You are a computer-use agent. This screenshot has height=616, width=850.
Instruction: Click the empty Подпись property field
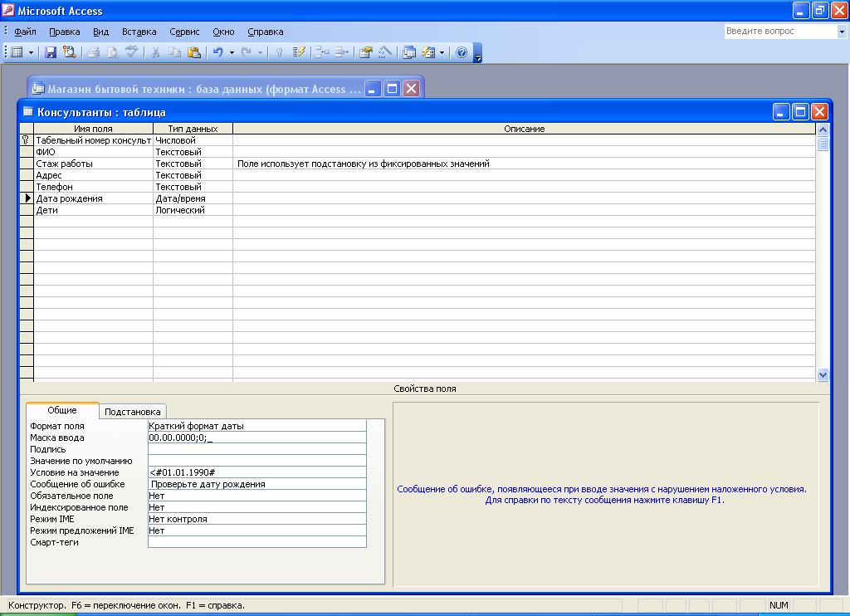coord(257,449)
